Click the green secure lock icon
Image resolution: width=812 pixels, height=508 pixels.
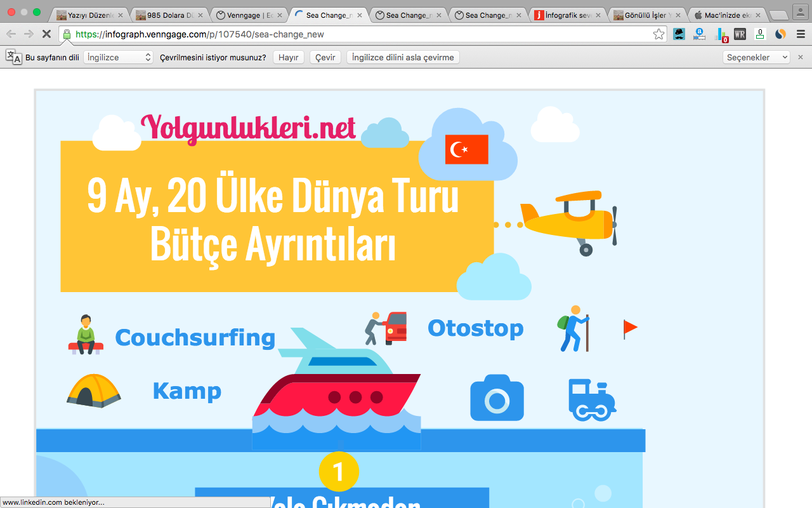(x=67, y=34)
